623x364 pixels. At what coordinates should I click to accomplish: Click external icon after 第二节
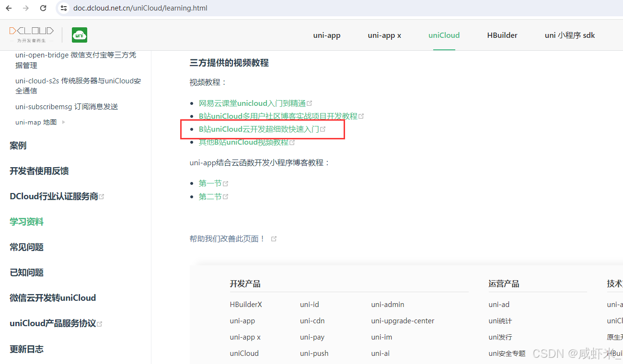point(226,196)
